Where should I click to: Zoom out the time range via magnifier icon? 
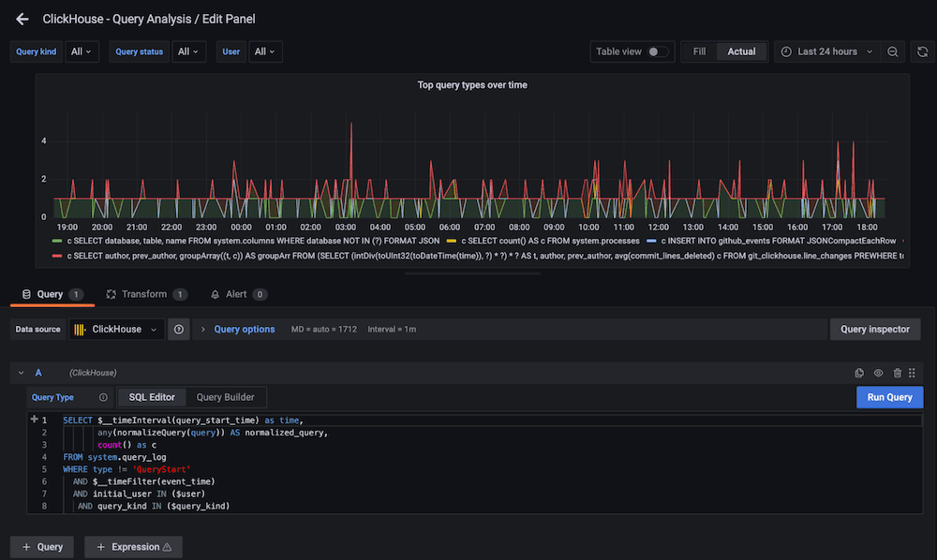pyautogui.click(x=893, y=52)
